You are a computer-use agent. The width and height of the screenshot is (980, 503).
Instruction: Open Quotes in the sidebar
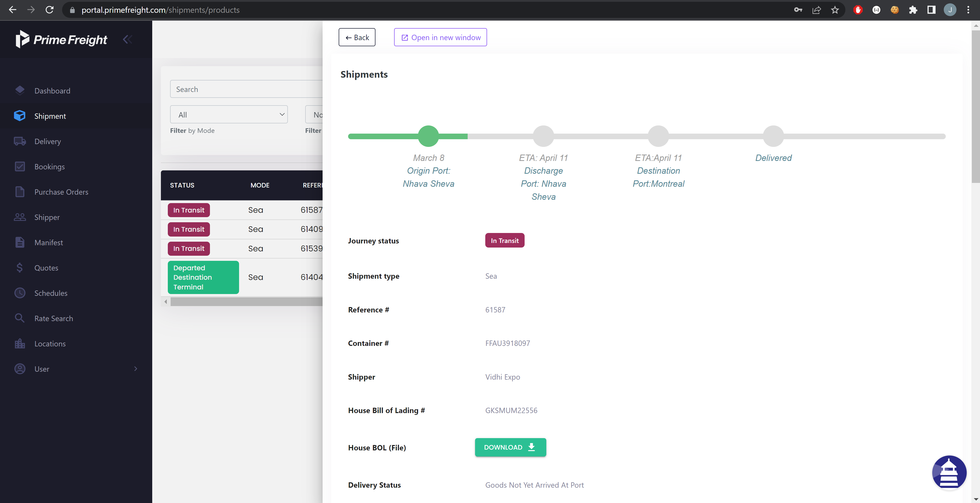[x=46, y=268]
